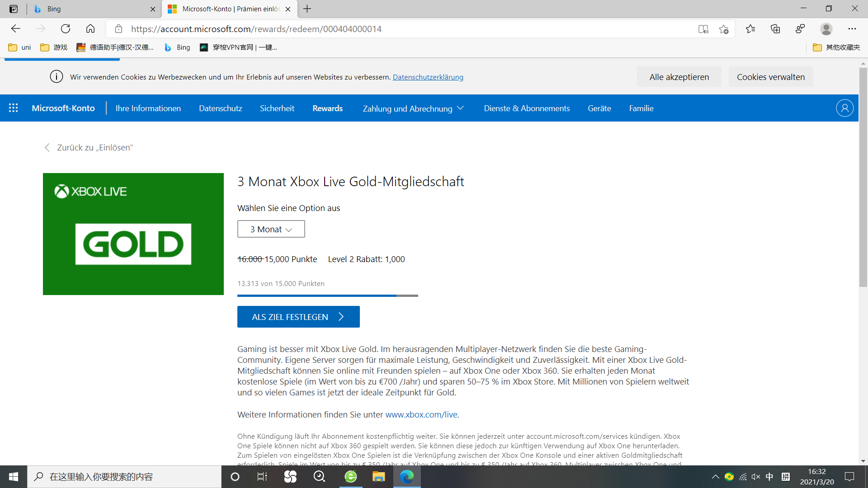Open File Explorer from taskbar
The height and width of the screenshot is (488, 868).
(378, 477)
